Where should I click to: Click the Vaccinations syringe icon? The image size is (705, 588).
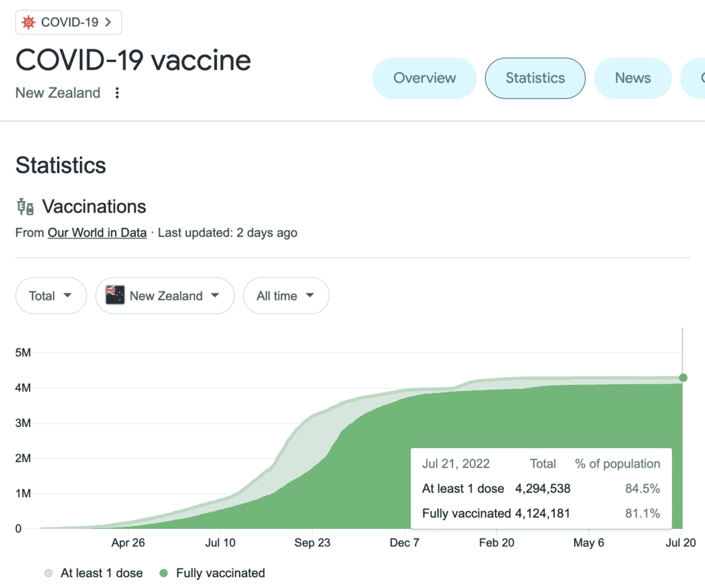(25, 207)
